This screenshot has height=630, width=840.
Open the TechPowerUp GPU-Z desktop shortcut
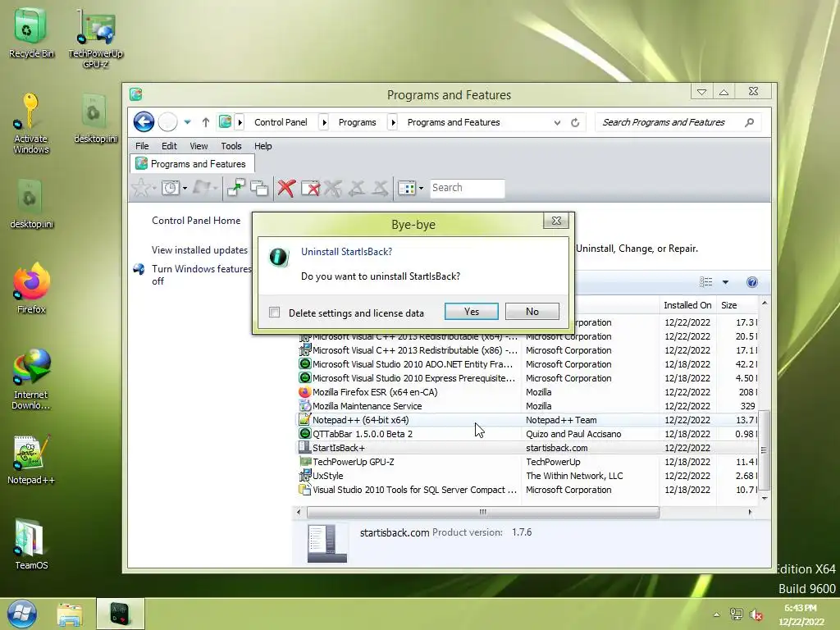click(95, 38)
